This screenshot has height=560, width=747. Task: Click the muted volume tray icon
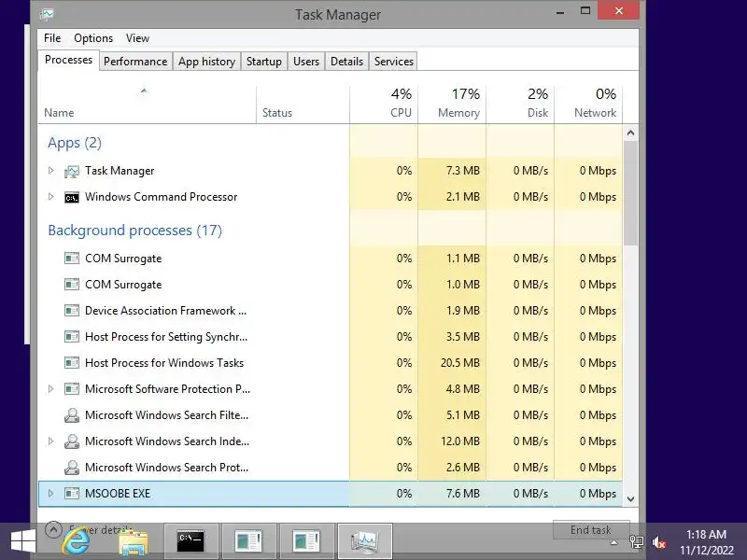tap(659, 542)
